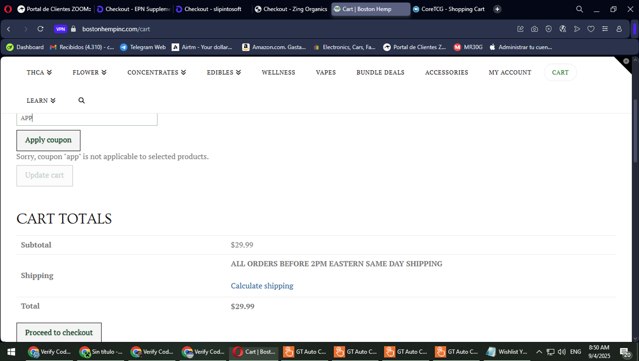The height and width of the screenshot is (361, 639).
Task: Expand the THCA menu dropdown
Action: tap(39, 73)
